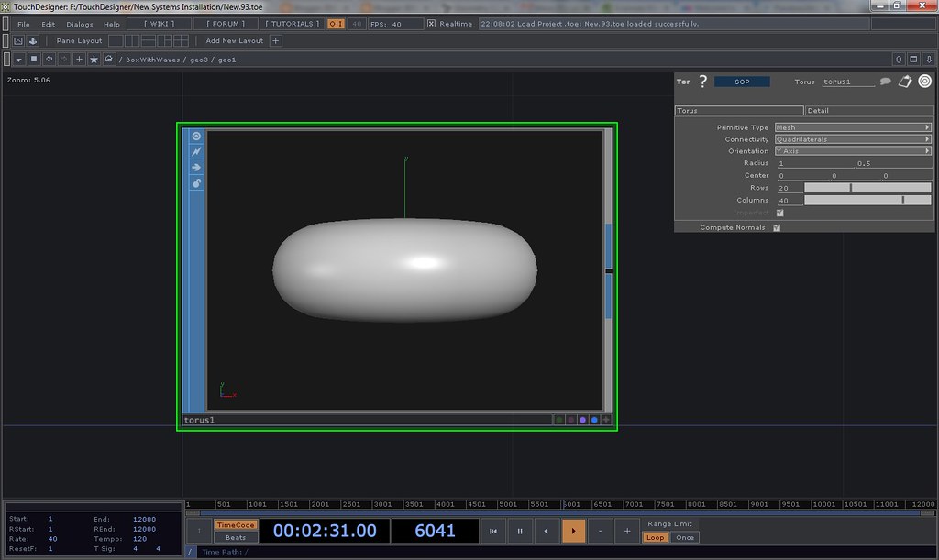Image resolution: width=939 pixels, height=560 pixels.
Task: Open the Dialogs menu
Action: point(80,24)
